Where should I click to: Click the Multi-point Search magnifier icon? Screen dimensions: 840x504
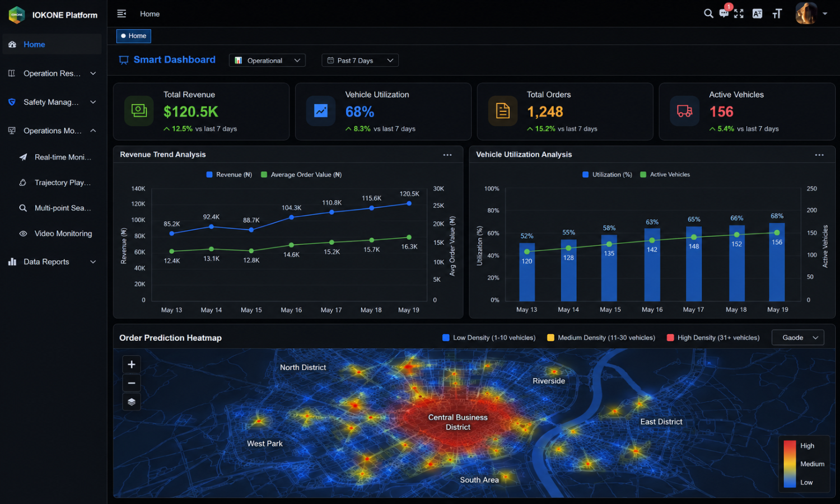[x=23, y=208]
